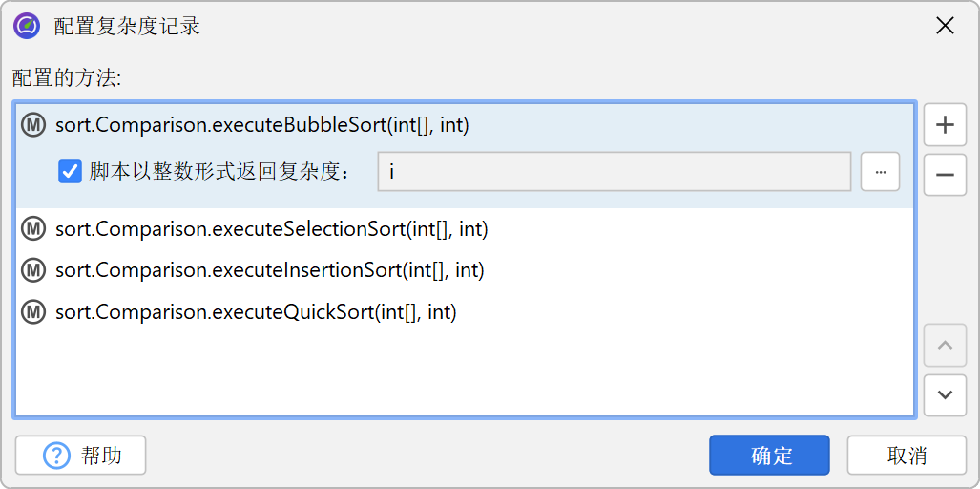Screen dimensions: 980x489
Task: Click the executeBubbleSort method icon
Action: (x=34, y=125)
